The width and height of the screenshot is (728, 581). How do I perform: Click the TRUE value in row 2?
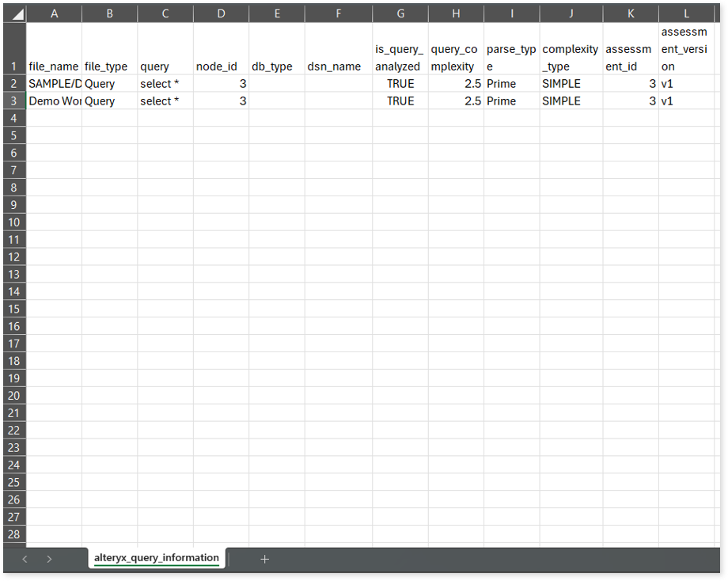coord(400,84)
